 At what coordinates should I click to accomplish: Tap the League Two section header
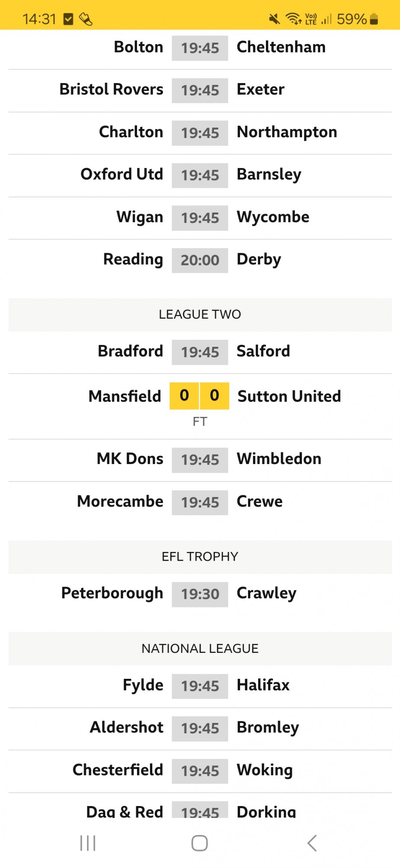point(200,314)
